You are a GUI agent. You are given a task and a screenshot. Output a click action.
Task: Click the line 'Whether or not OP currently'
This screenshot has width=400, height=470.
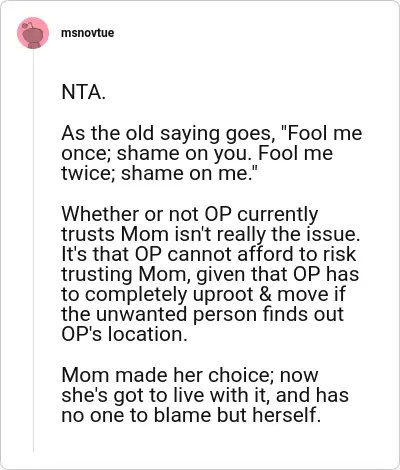(x=189, y=214)
